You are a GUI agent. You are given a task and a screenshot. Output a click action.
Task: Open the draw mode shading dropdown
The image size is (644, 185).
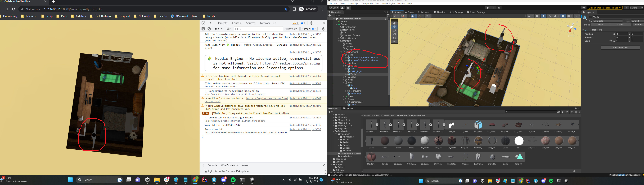pos(530,16)
